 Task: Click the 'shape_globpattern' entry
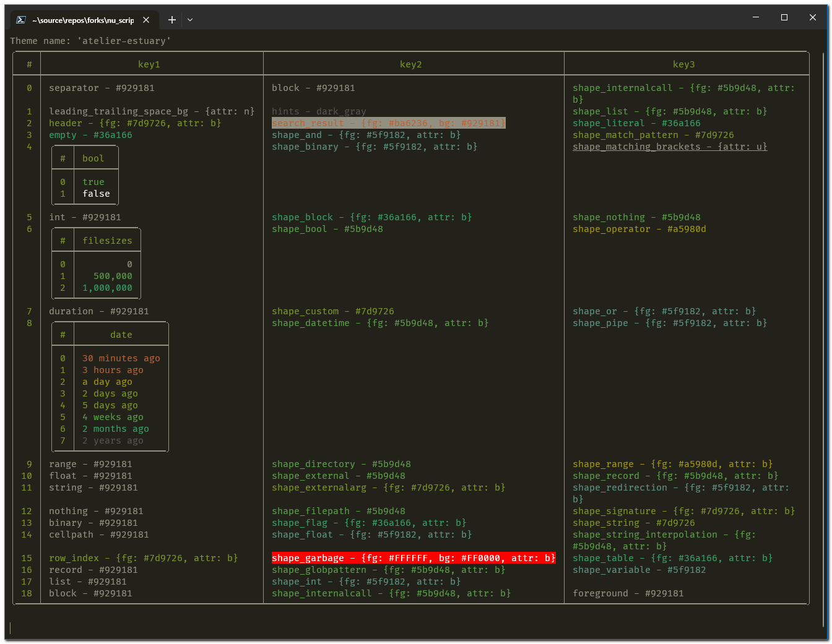389,570
